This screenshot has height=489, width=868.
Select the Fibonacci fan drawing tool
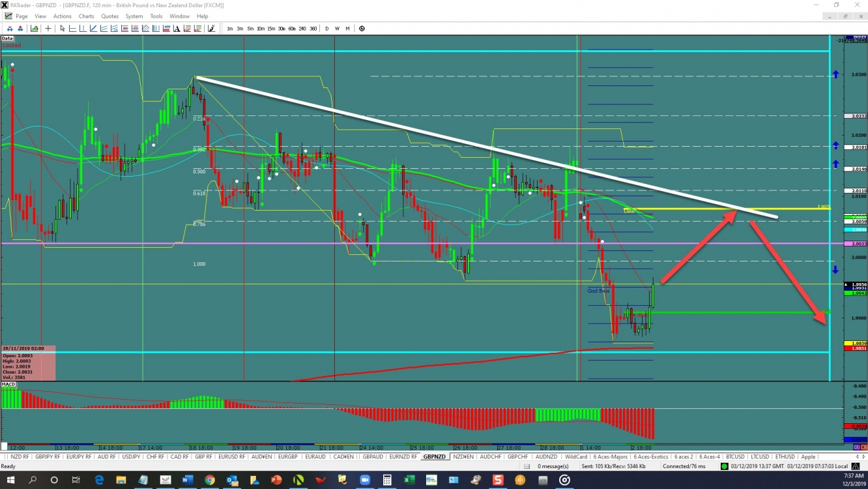click(145, 29)
